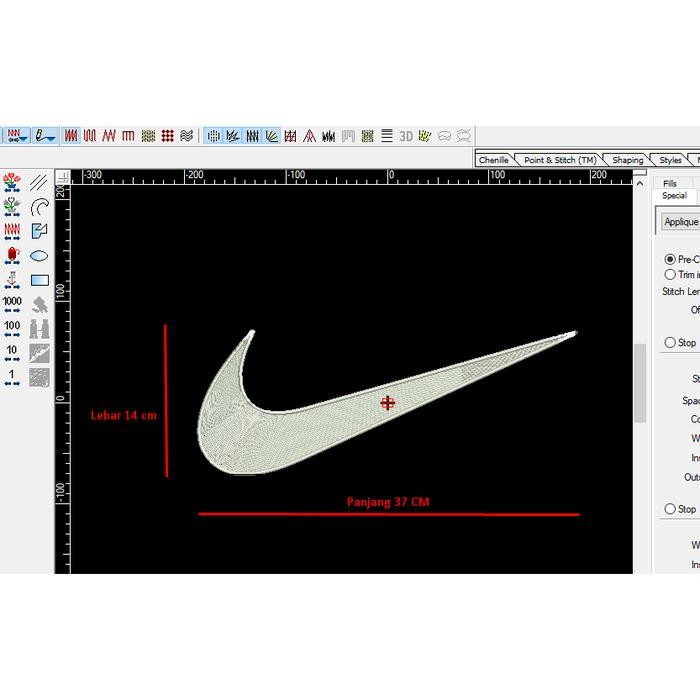Select the blue ellipse shape tool

pyautogui.click(x=39, y=256)
